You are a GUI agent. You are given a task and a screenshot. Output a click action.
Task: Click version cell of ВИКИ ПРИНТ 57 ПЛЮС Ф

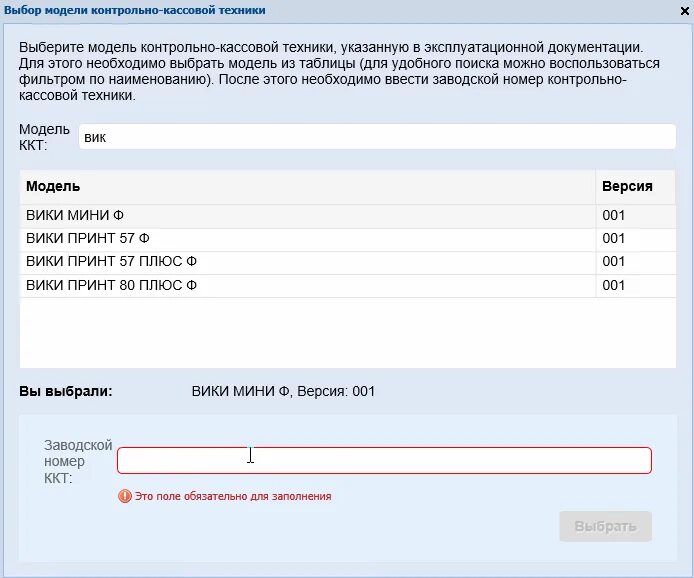636,262
